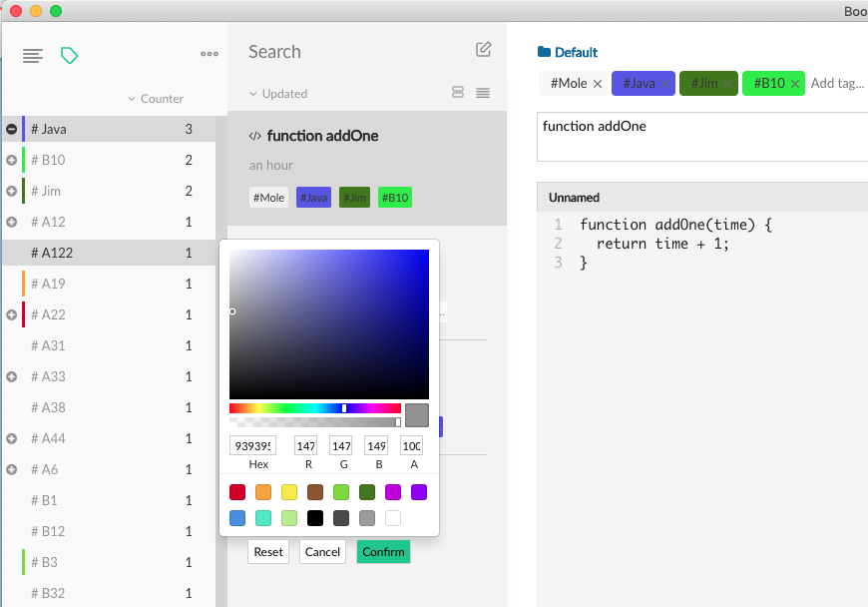Switch to compact list view icon
This screenshot has height=607, width=868.
(483, 93)
